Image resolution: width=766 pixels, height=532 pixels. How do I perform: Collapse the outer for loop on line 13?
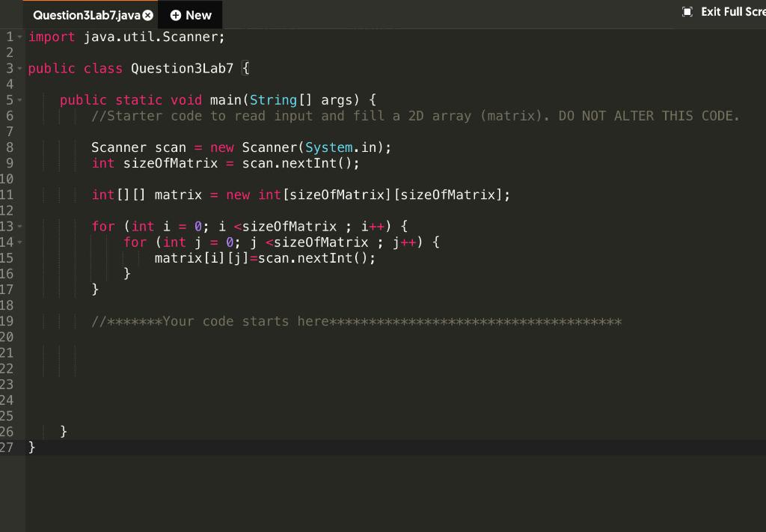tap(20, 227)
